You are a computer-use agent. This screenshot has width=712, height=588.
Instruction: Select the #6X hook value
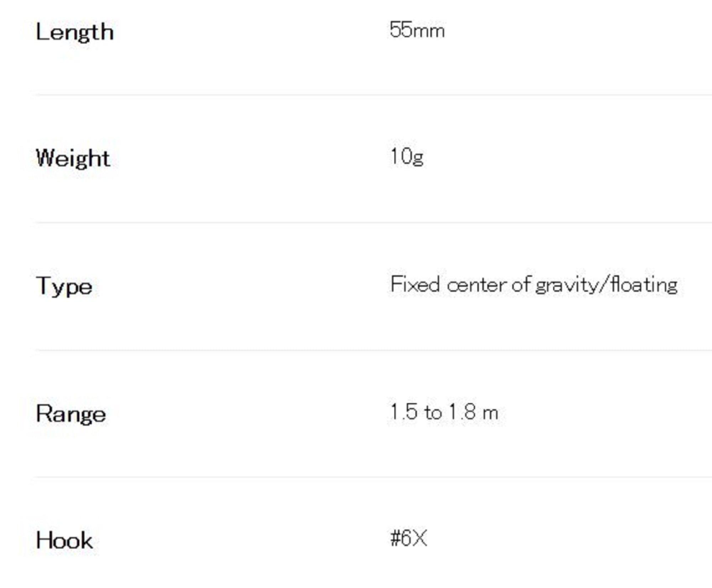(x=408, y=538)
